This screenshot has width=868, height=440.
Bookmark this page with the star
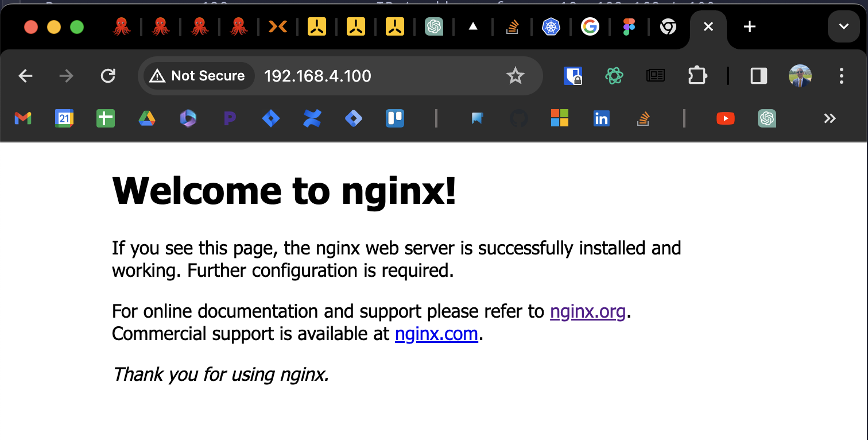click(x=515, y=76)
